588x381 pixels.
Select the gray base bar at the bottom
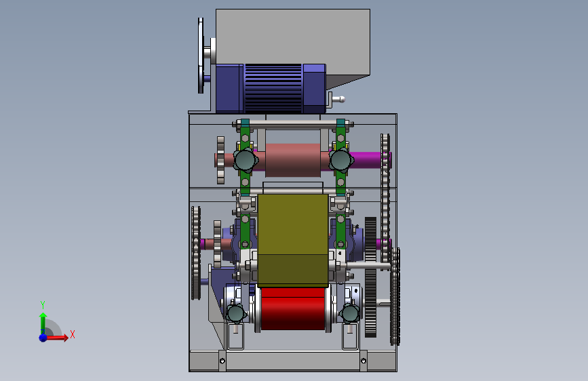[x=293, y=361]
